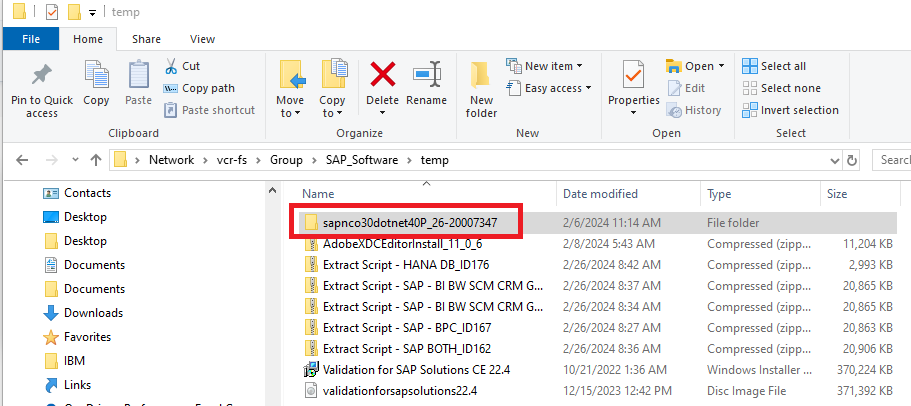Image resolution: width=911 pixels, height=406 pixels.
Task: Select AdobeXDCEditorInstall_11_0_6 zip file
Action: [x=403, y=244]
